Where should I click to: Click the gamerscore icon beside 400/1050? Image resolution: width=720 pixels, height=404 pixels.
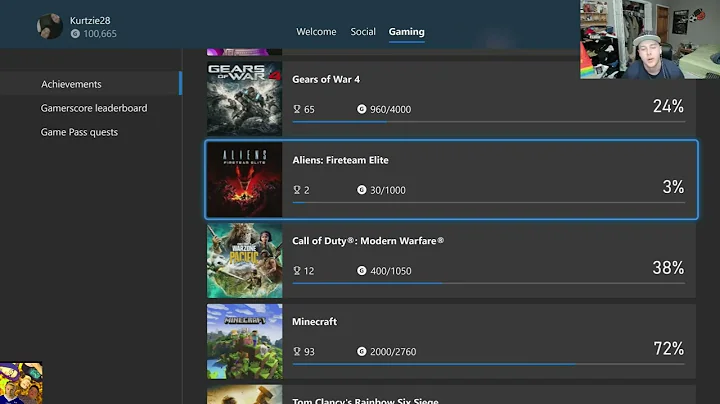click(x=362, y=271)
